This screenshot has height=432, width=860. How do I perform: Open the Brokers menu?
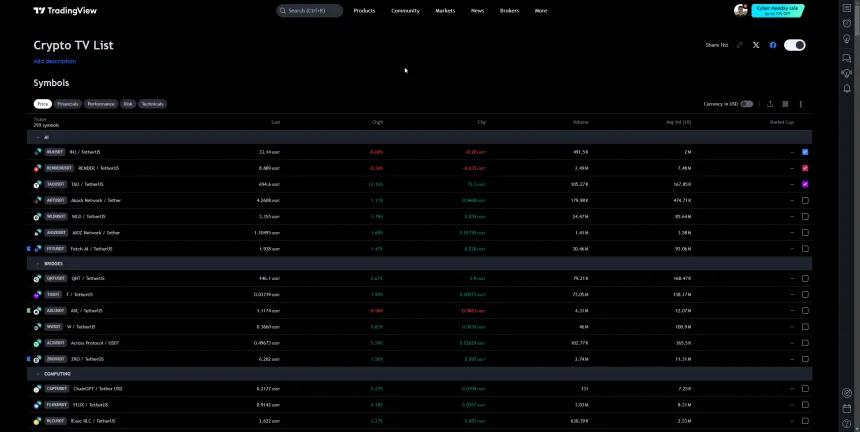pyautogui.click(x=510, y=10)
